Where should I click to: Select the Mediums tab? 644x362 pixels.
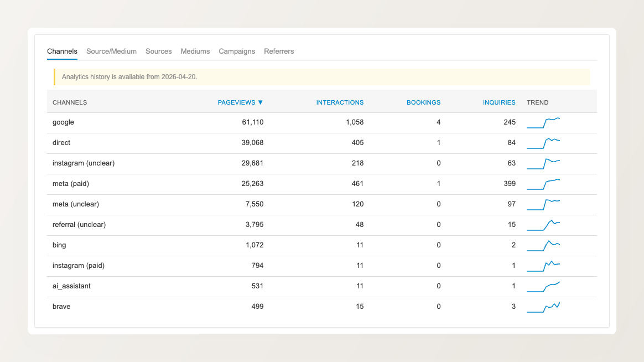pos(195,51)
